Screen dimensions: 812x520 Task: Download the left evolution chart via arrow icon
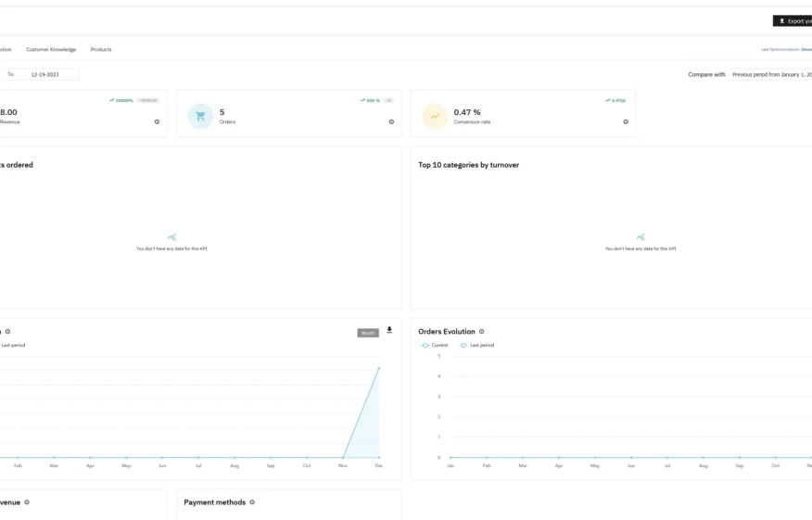pyautogui.click(x=389, y=330)
